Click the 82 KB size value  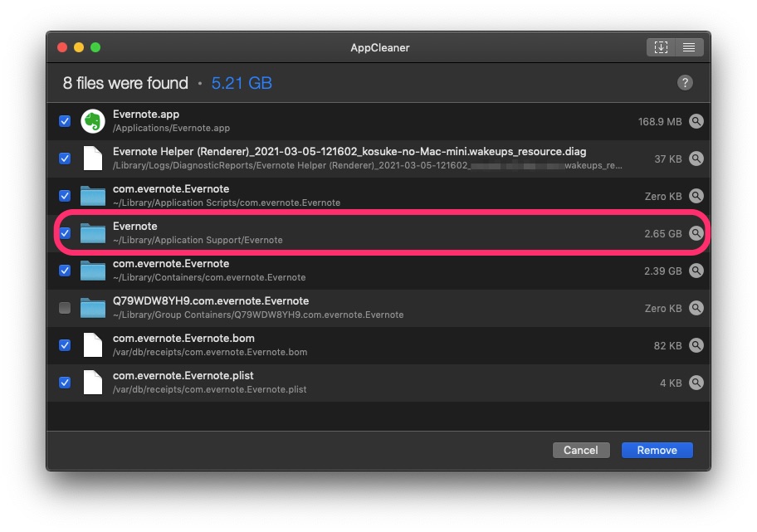667,345
